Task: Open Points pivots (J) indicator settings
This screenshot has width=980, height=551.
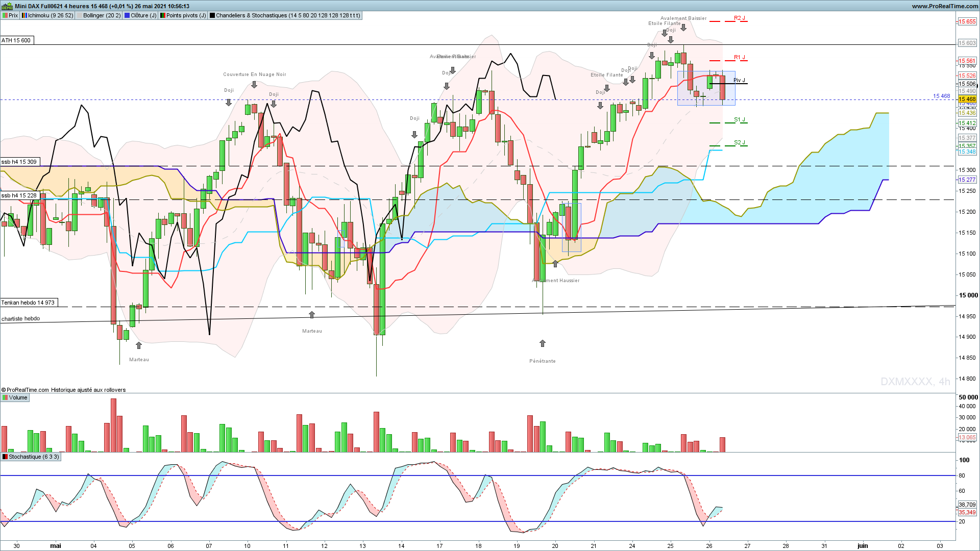Action: pyautogui.click(x=186, y=15)
